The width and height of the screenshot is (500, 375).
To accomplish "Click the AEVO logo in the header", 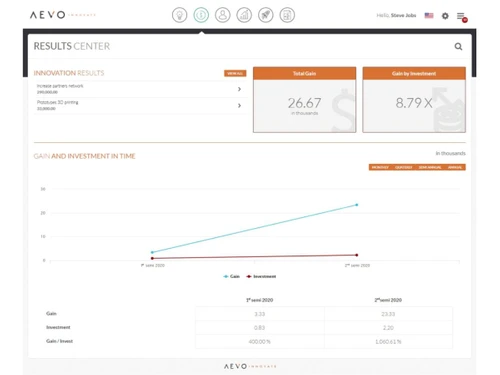I will pos(63,15).
